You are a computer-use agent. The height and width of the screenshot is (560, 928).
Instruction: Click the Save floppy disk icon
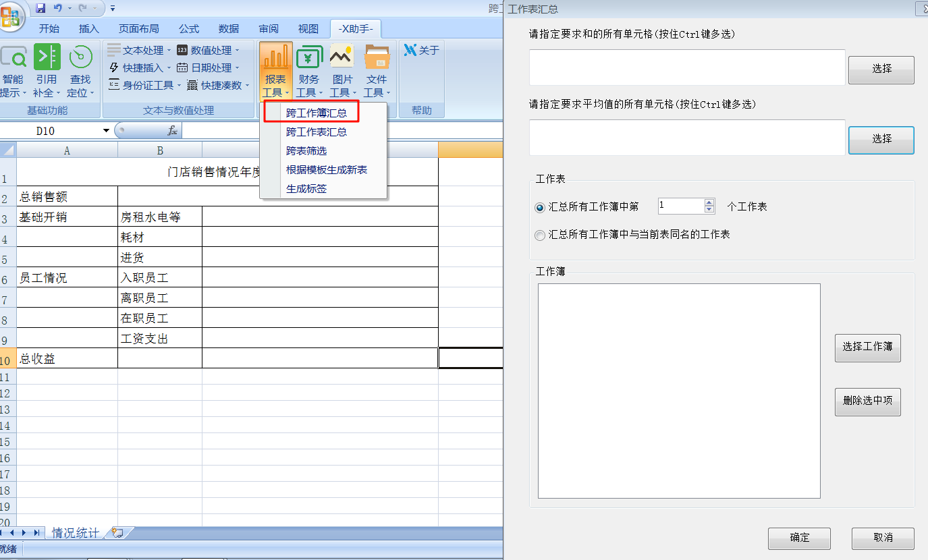[40, 8]
